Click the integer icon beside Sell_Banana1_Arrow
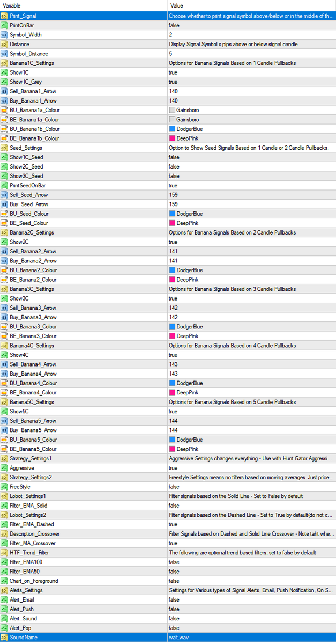Screen dimensions: 336x644 point(4,91)
